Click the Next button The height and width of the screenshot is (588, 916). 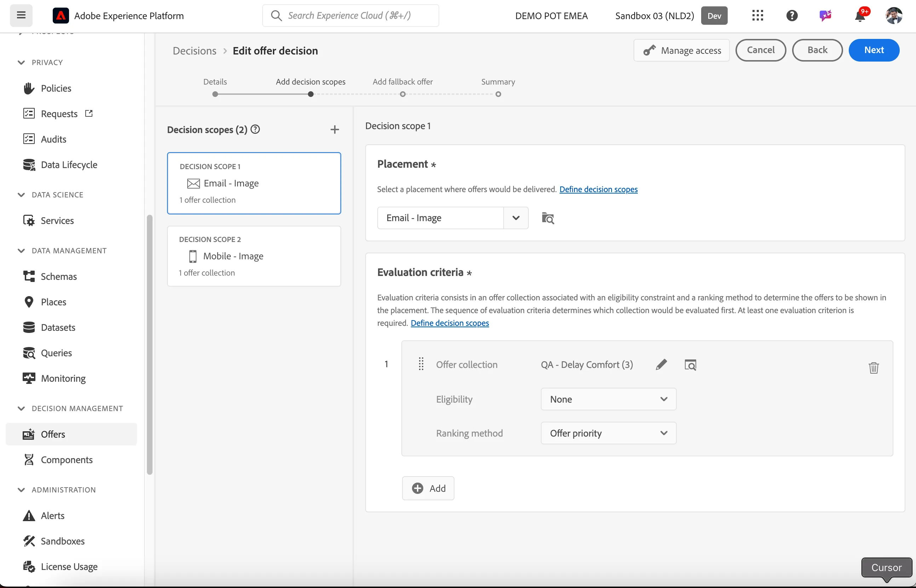pyautogui.click(x=874, y=50)
